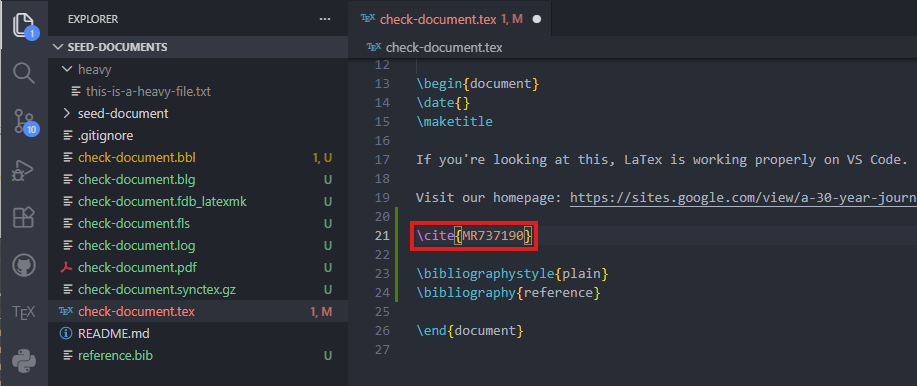
Task: Click the TeX icon beside check-document.tex in the tree
Action: click(x=66, y=312)
